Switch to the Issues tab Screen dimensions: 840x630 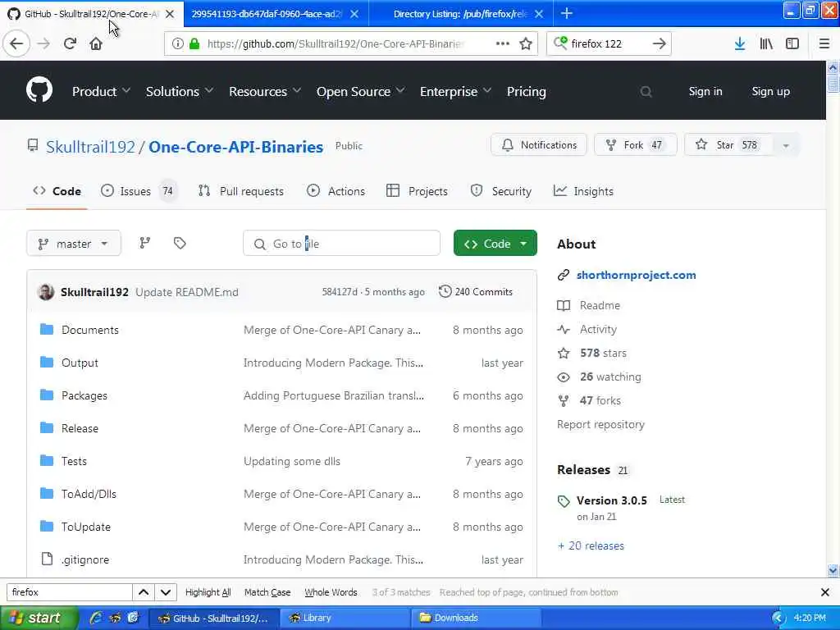tap(139, 191)
